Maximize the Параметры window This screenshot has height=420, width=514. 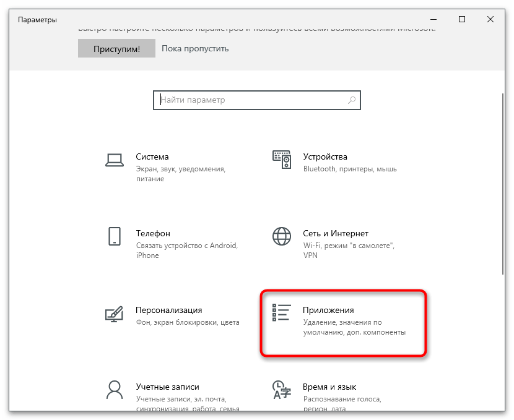click(x=462, y=19)
